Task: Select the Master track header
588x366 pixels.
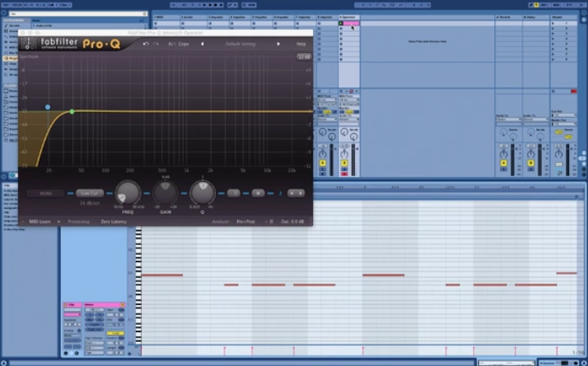Action: tap(564, 17)
